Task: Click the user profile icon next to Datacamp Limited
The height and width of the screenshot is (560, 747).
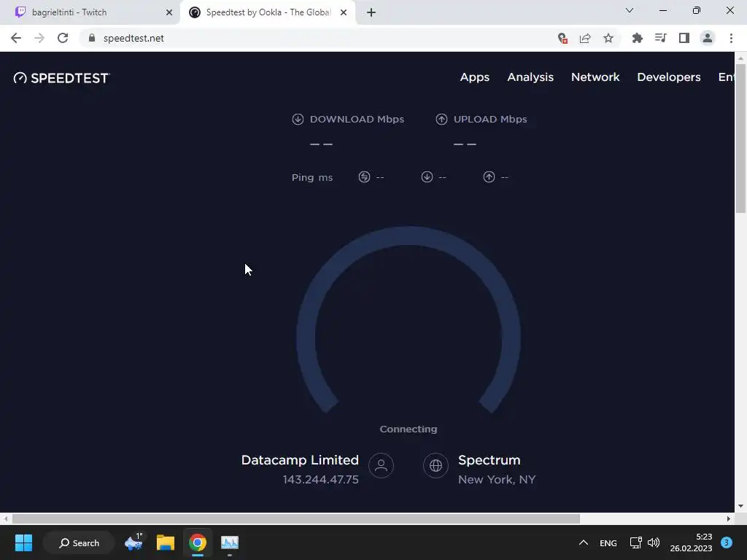Action: pos(381,465)
